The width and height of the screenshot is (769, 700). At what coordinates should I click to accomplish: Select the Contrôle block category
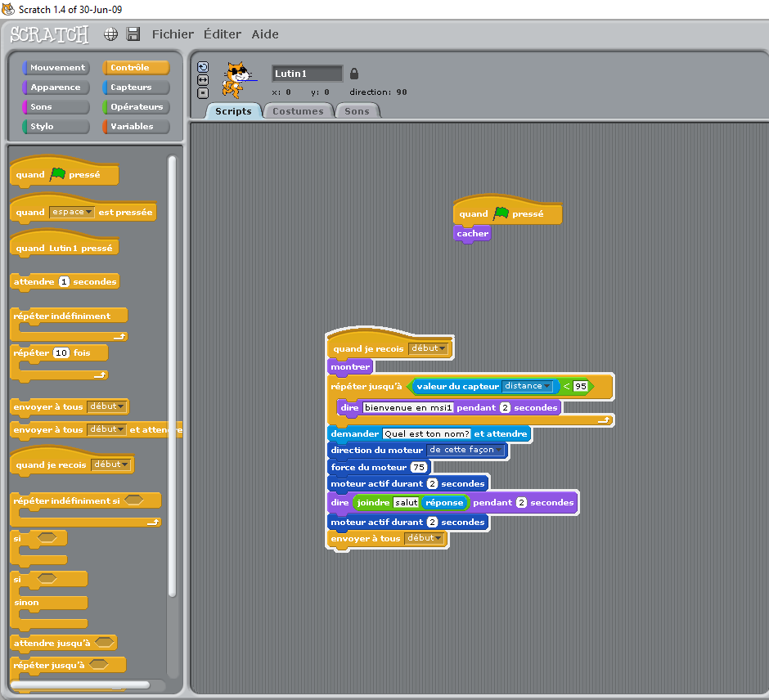136,68
